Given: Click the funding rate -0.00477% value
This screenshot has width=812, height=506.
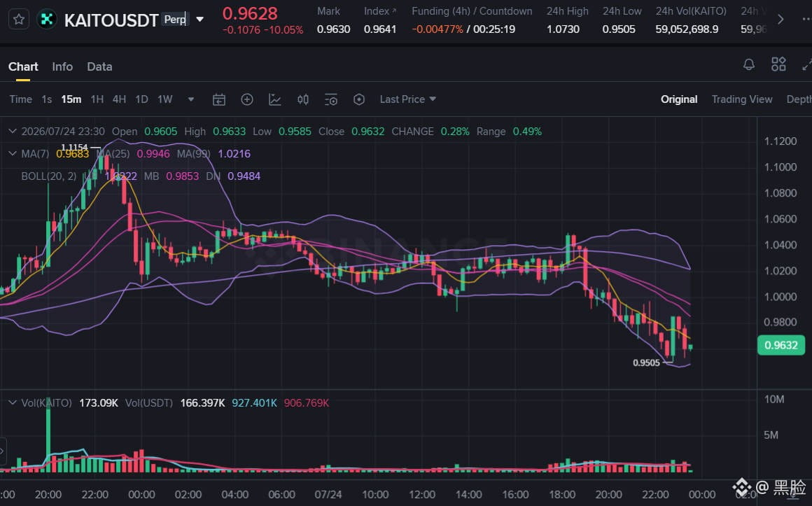Looking at the screenshot, I should pyautogui.click(x=437, y=29).
